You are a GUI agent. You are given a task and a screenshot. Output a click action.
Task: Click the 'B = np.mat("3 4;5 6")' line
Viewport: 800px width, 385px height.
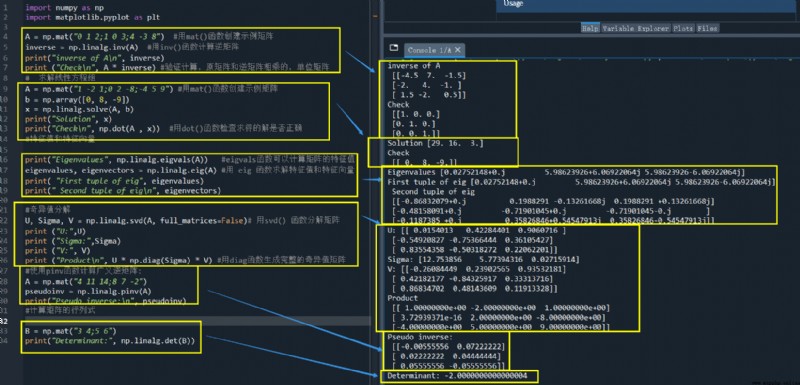coord(70,331)
